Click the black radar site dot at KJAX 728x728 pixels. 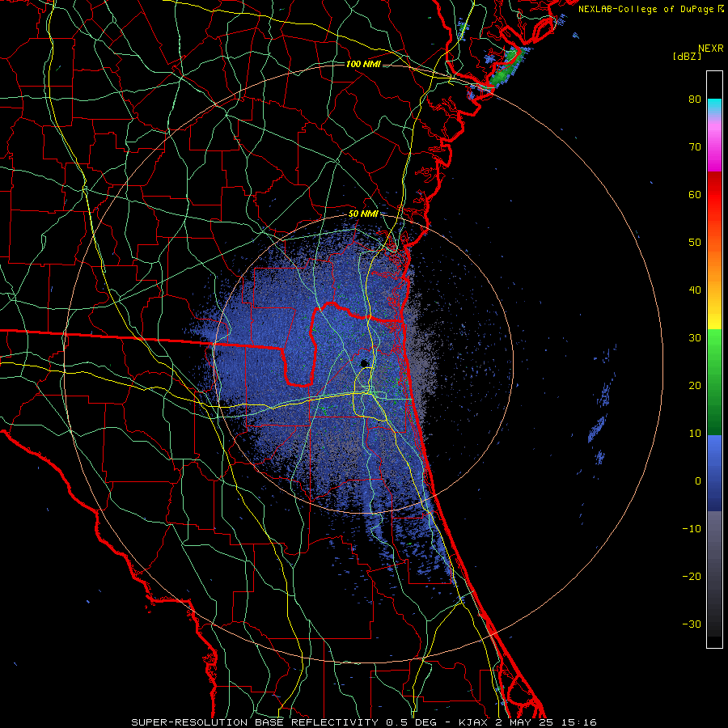click(365, 363)
